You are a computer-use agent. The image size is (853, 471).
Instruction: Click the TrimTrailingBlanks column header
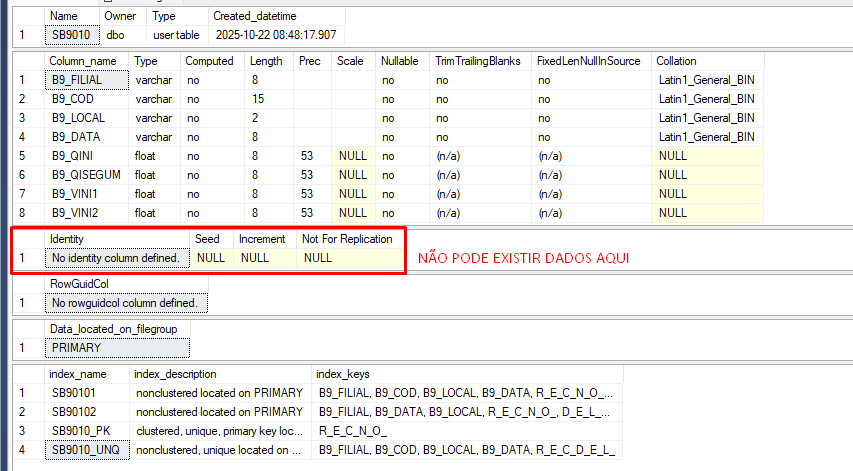(x=481, y=61)
